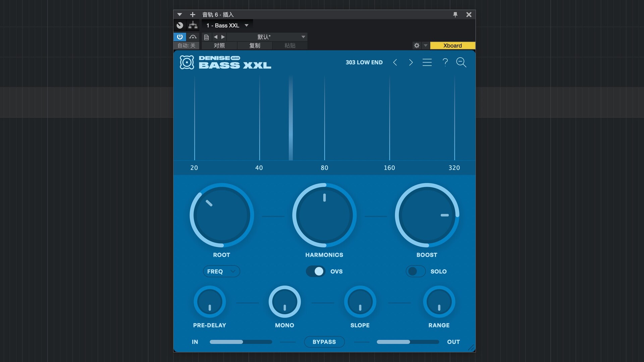644x362 pixels.
Task: Click the 复制 copy item
Action: 255,46
